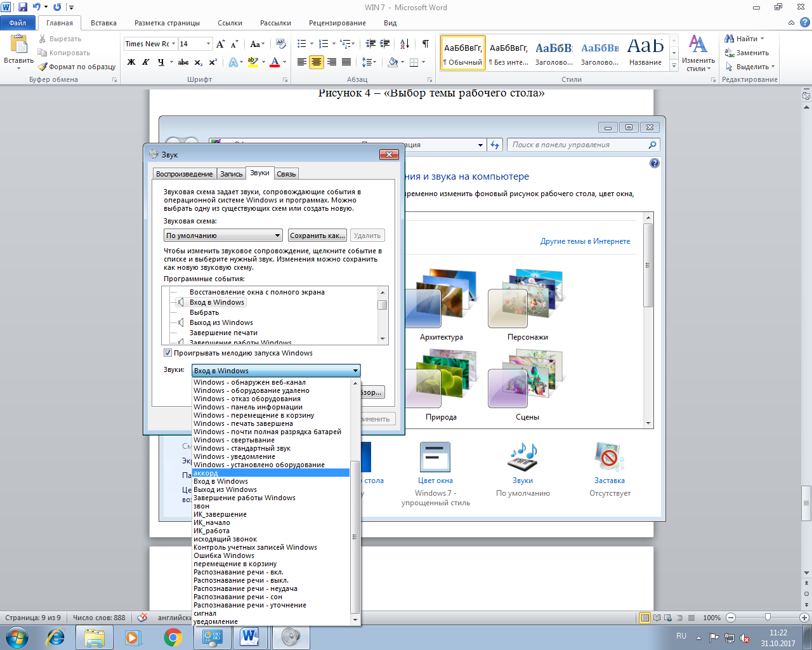Toggle italic (К) formatting
812x650 pixels.
[145, 62]
